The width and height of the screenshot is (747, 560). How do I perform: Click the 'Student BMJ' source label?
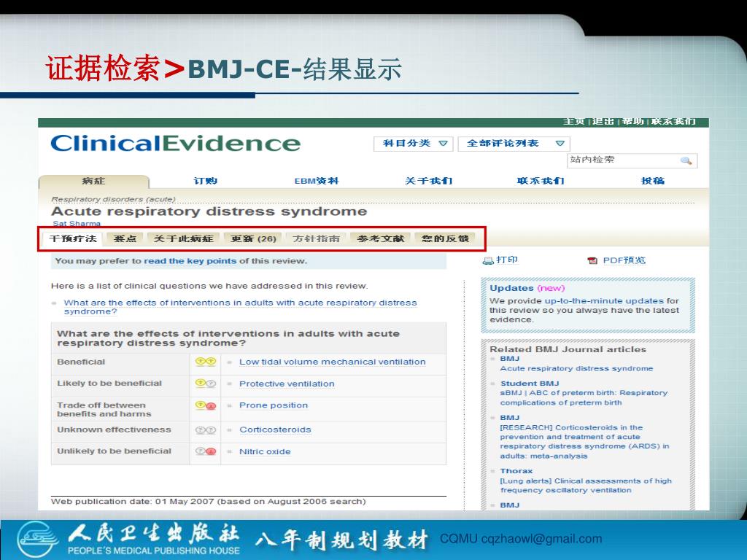(x=530, y=384)
